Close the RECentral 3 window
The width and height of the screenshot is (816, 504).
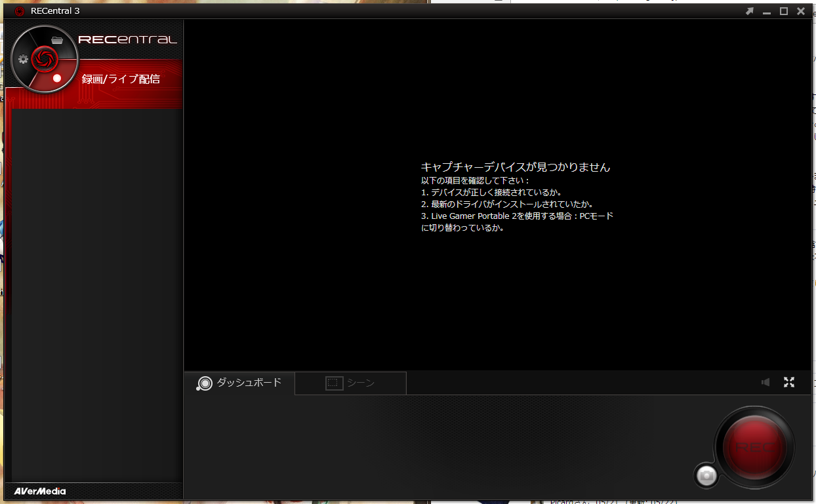point(801,11)
